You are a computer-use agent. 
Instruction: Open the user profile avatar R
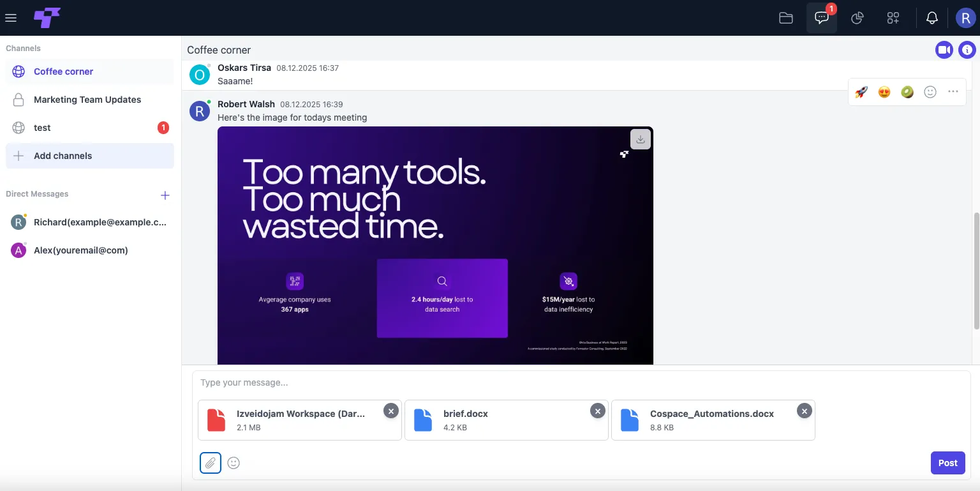(966, 18)
